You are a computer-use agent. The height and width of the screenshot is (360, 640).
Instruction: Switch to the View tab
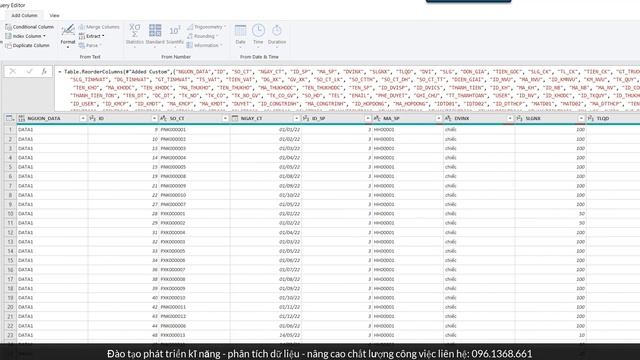pyautogui.click(x=54, y=16)
